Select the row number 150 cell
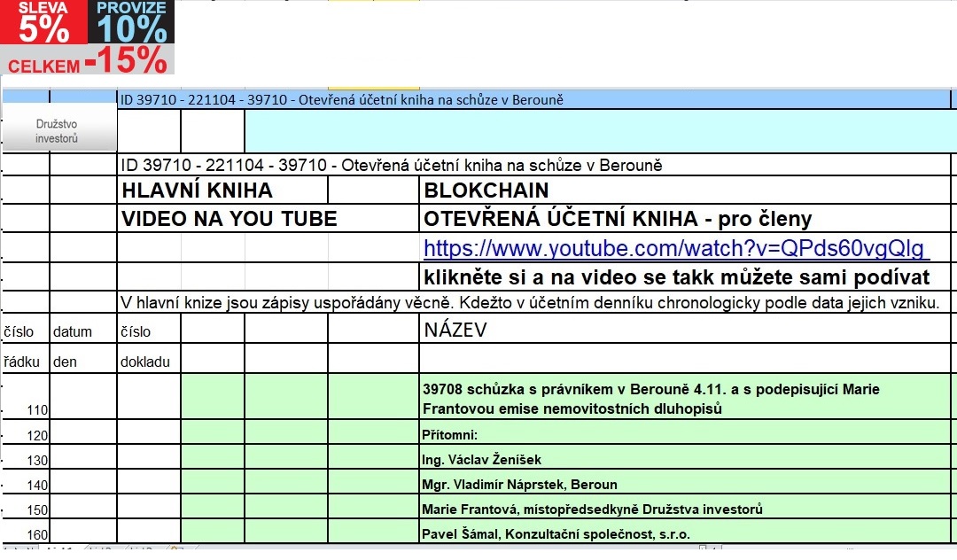The width and height of the screenshot is (957, 560). [x=25, y=508]
